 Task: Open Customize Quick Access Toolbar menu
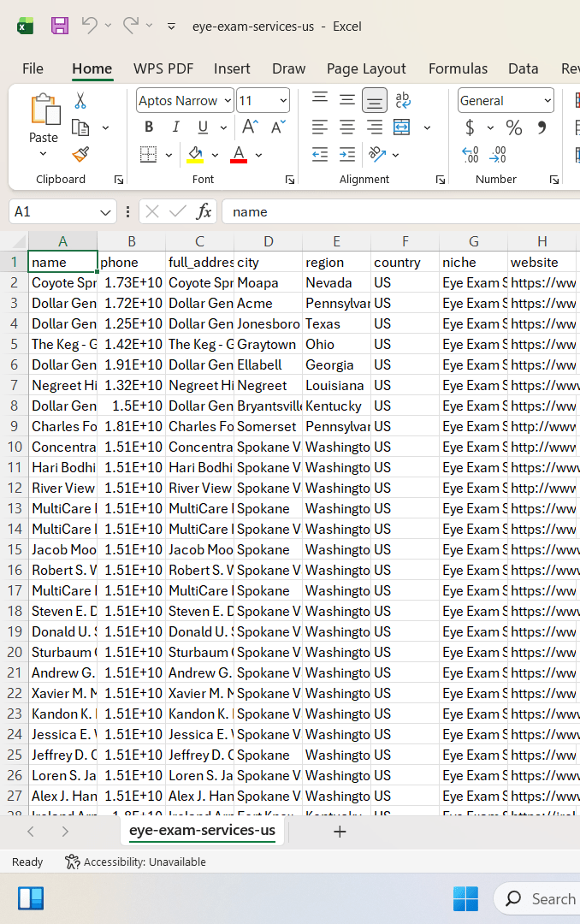[172, 26]
